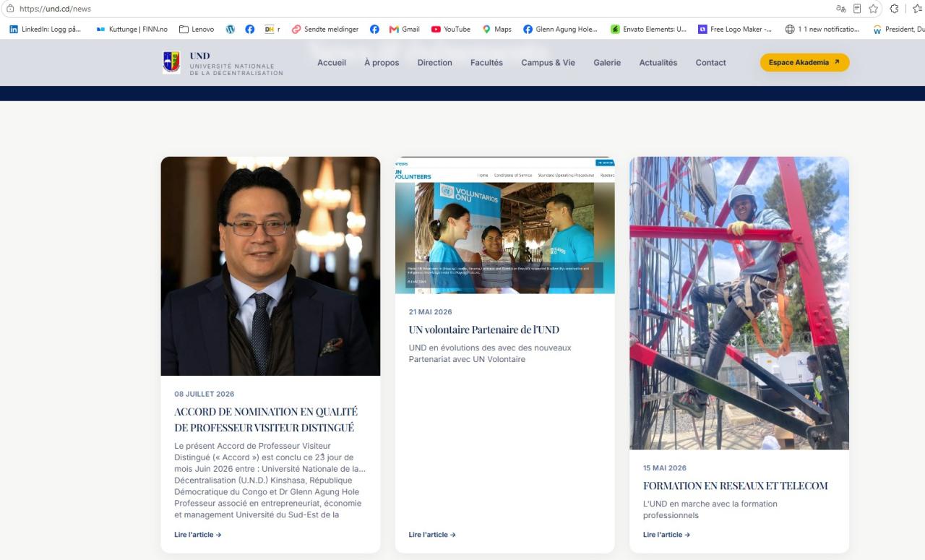Open the President bookmark
The height and width of the screenshot is (560, 925).
coord(899,30)
